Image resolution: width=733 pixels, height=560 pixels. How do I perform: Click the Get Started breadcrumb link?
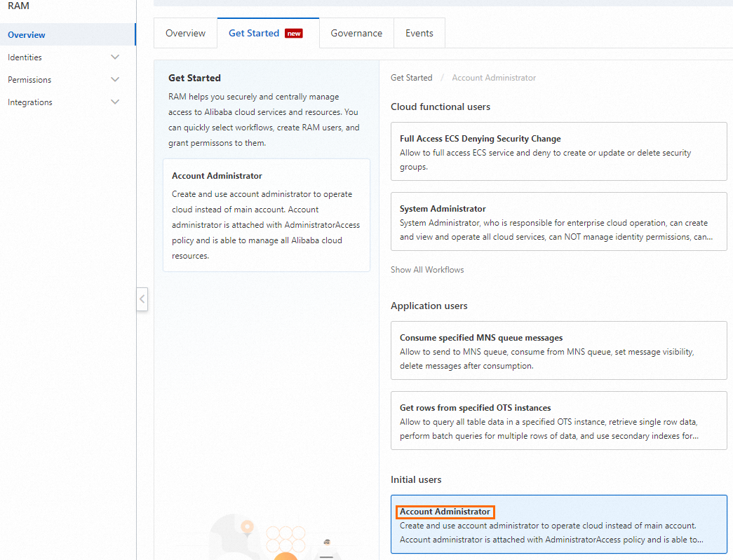click(x=411, y=78)
